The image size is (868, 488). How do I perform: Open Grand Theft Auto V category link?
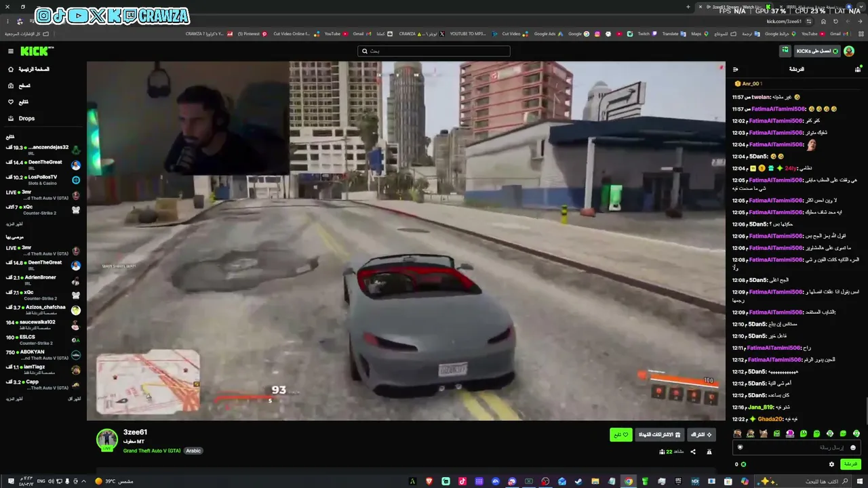[152, 451]
